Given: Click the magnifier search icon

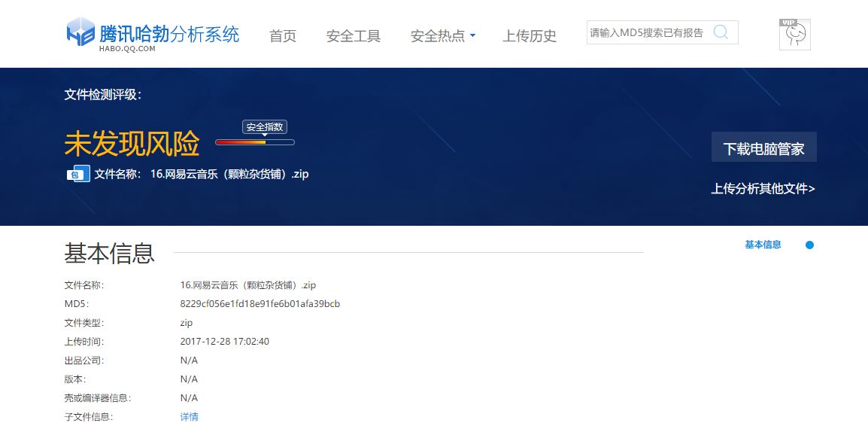Looking at the screenshot, I should [x=721, y=32].
